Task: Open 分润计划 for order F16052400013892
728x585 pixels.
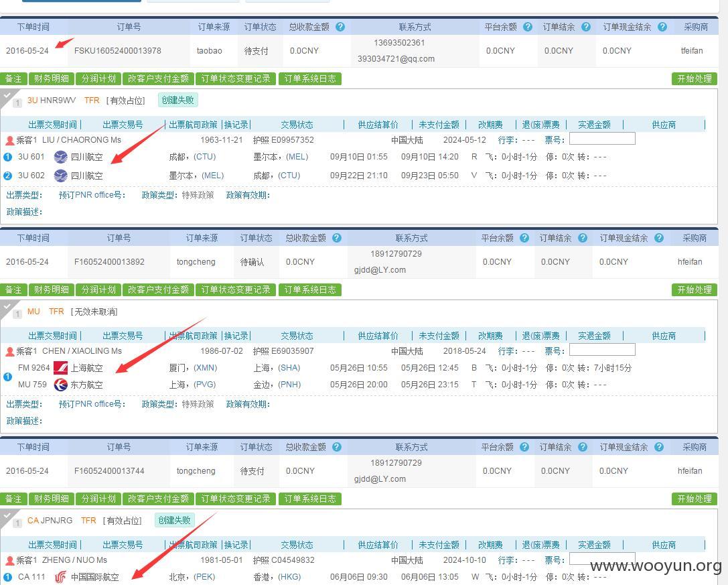Action: [98, 289]
